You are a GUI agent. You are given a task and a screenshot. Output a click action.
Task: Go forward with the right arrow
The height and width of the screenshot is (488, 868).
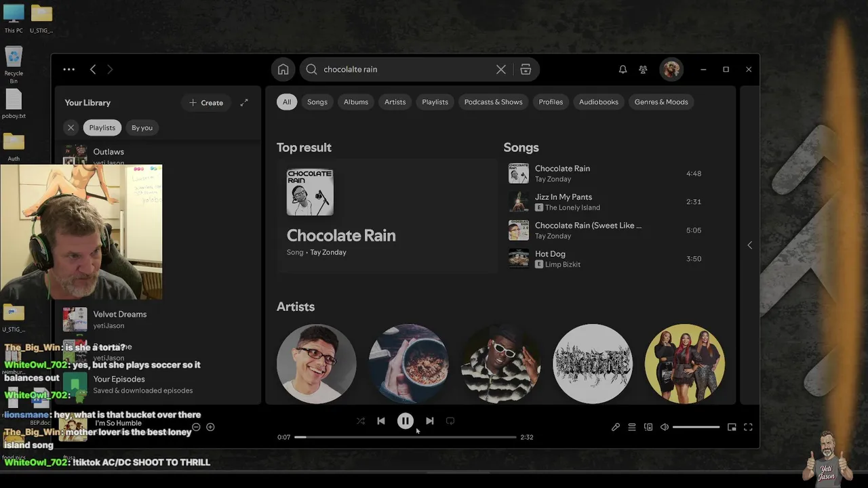[110, 69]
